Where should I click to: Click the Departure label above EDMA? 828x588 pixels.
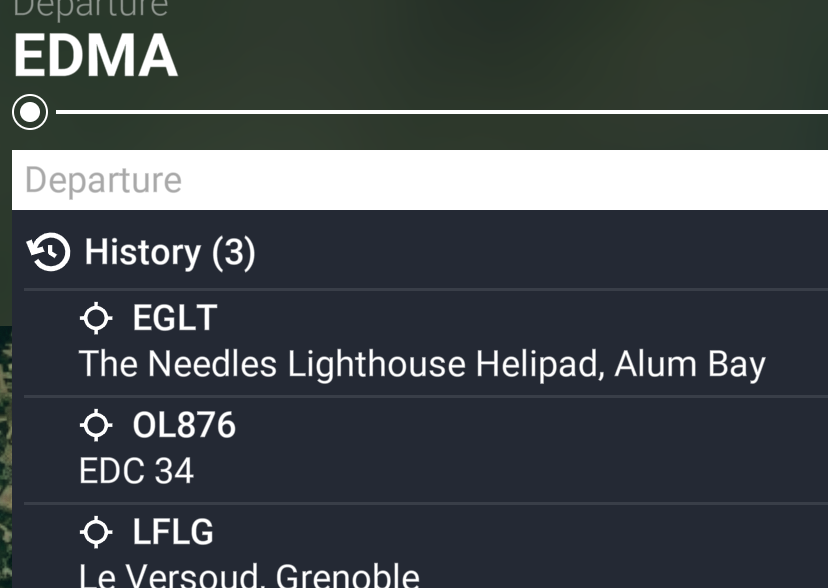(x=90, y=8)
